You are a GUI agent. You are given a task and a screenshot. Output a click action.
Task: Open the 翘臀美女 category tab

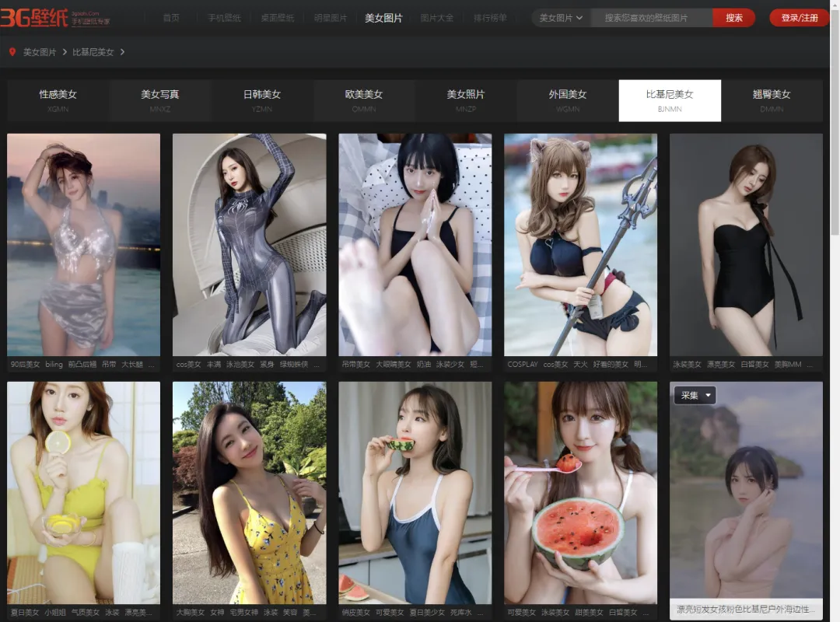[772, 100]
